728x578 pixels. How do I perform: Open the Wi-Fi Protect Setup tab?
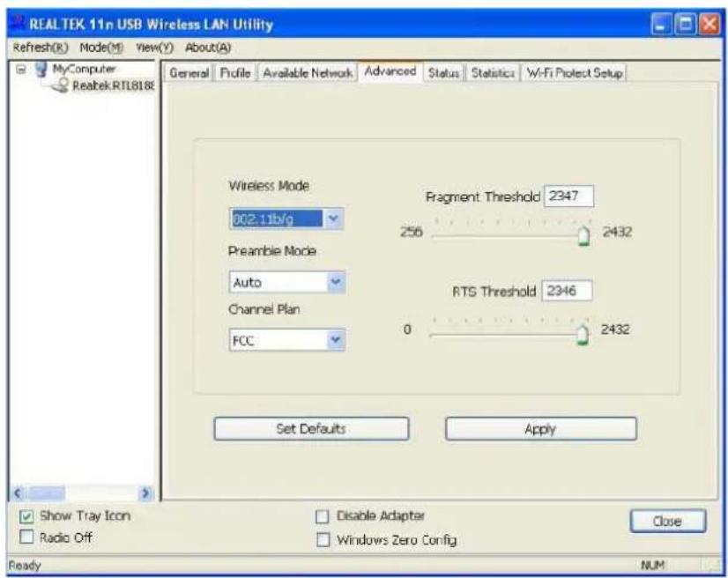tap(574, 73)
